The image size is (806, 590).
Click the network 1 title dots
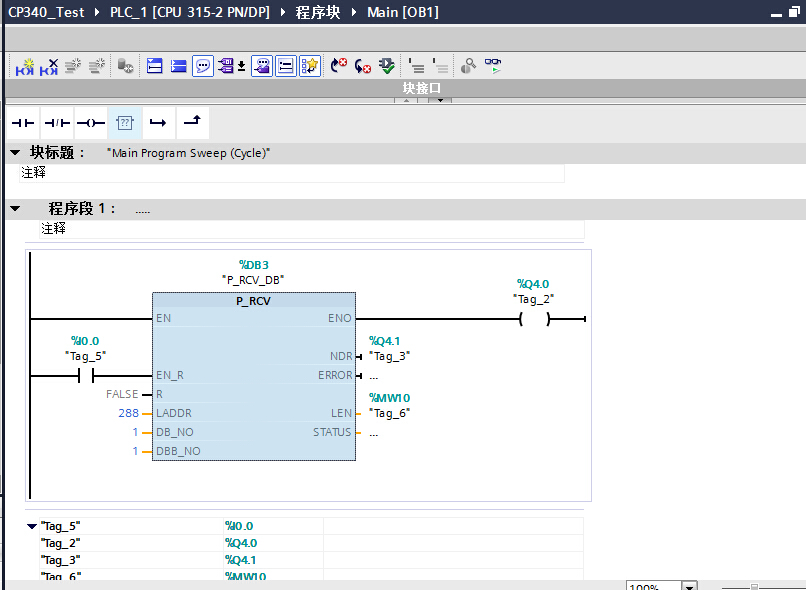[143, 210]
